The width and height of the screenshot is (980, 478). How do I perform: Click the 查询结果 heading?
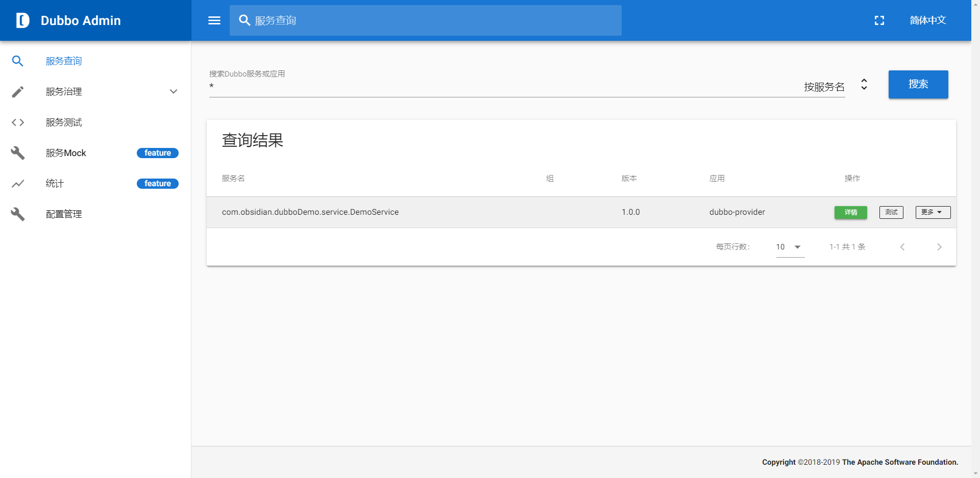point(253,140)
